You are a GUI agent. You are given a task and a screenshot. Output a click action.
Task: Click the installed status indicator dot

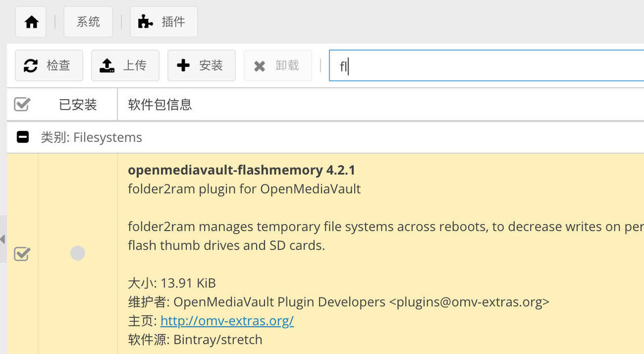click(78, 253)
